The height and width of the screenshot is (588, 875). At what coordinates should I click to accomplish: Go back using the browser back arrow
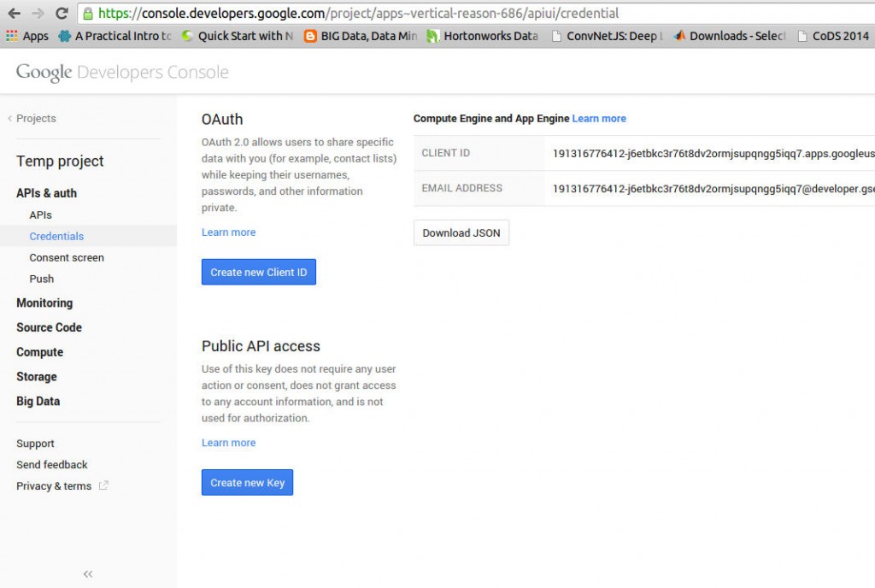point(13,13)
